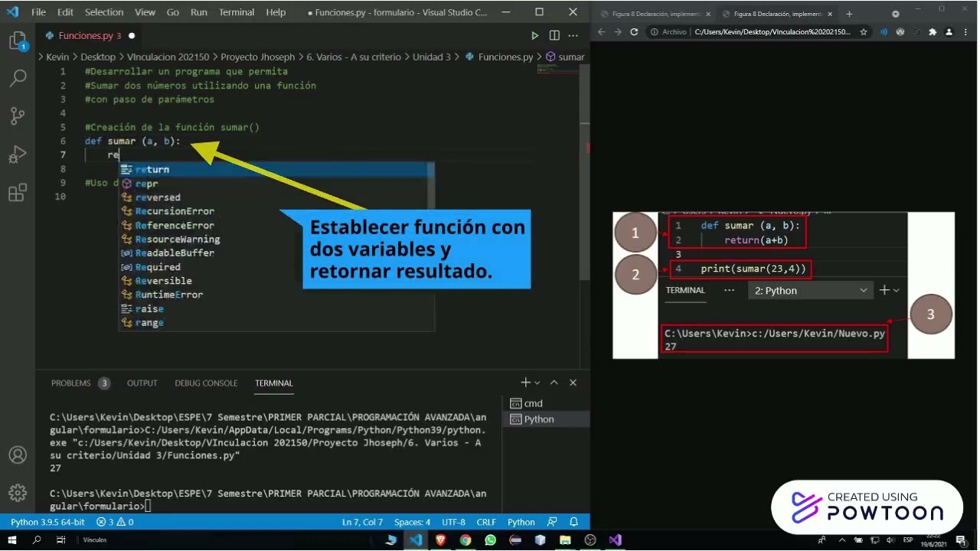Viewport: 980px width, 551px height.
Task: Open the Help menu
Action: 276,12
